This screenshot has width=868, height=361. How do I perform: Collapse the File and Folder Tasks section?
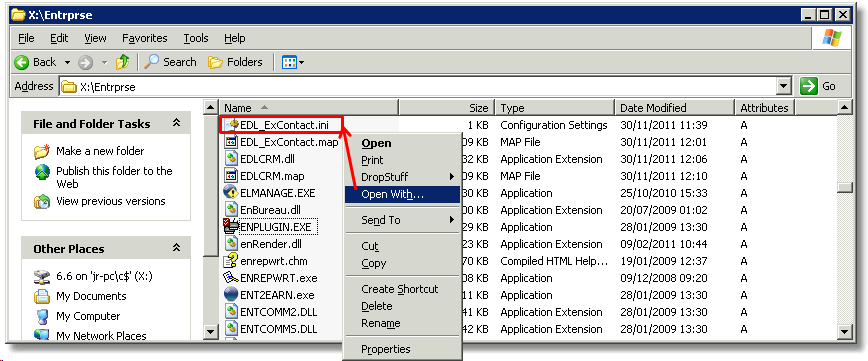[x=176, y=123]
